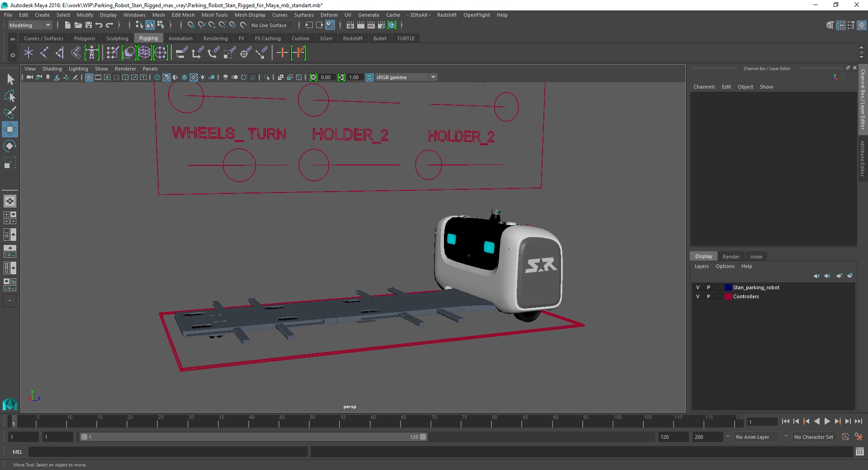This screenshot has width=868, height=470.
Task: Click the time range slider bar
Action: pyautogui.click(x=253, y=437)
